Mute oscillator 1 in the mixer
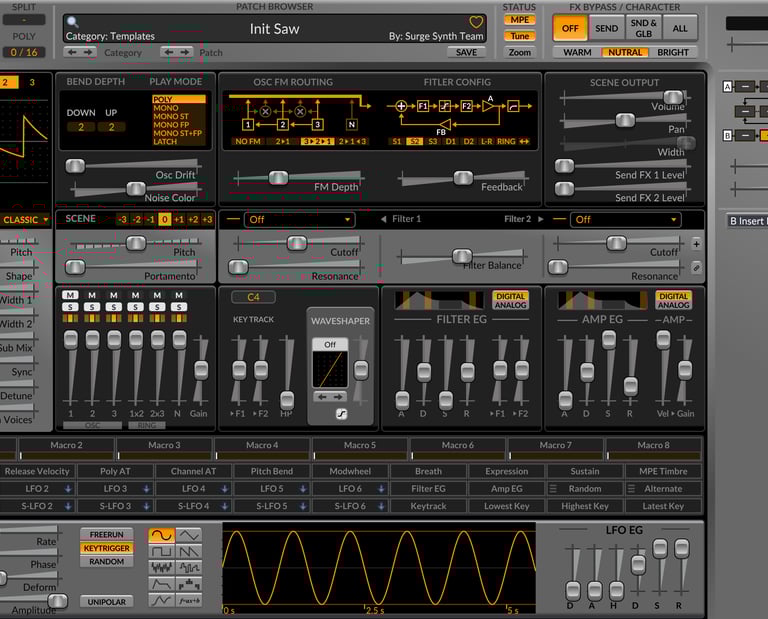Image resolution: width=768 pixels, height=619 pixels. (x=70, y=295)
